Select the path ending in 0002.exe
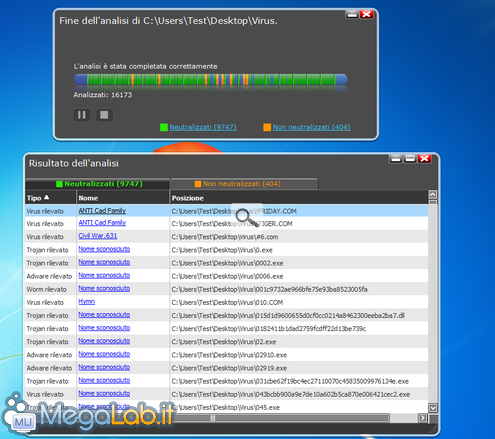The image size is (495, 439). [227, 263]
